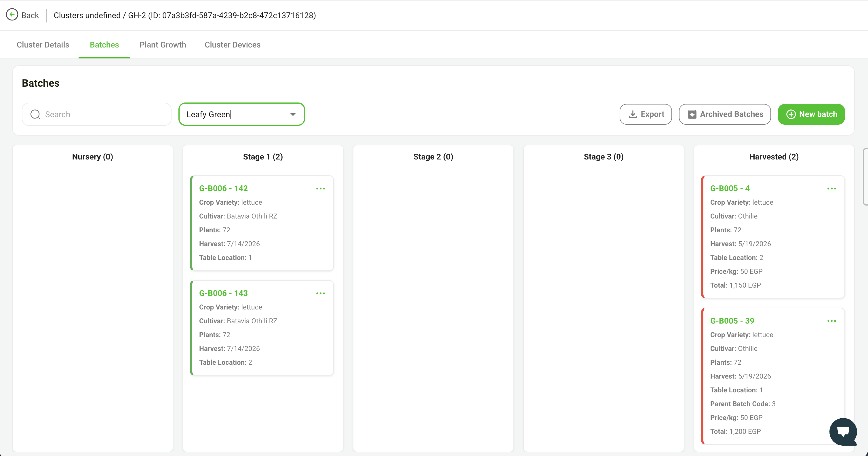Open batch G-B005 - 39
The width and height of the screenshot is (868, 456).
pos(732,321)
